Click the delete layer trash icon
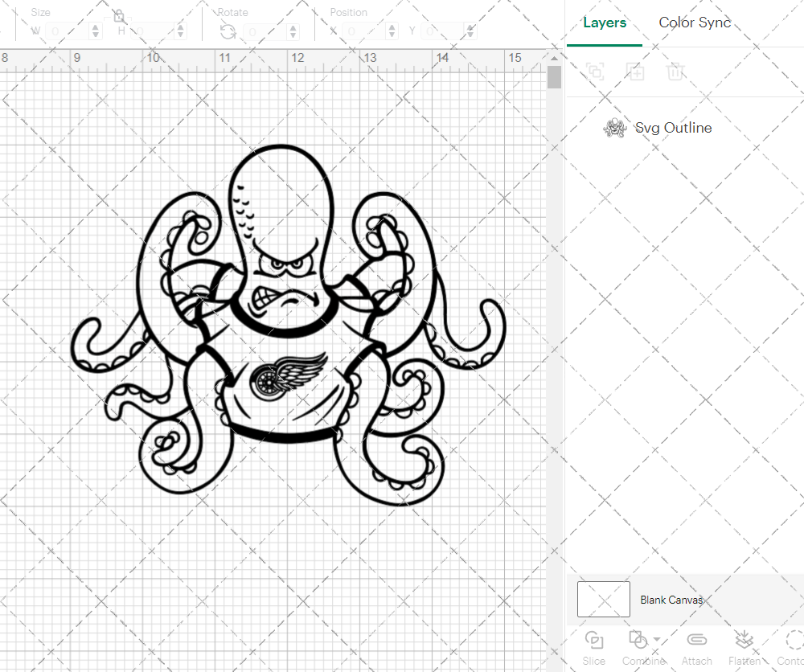 (x=676, y=72)
